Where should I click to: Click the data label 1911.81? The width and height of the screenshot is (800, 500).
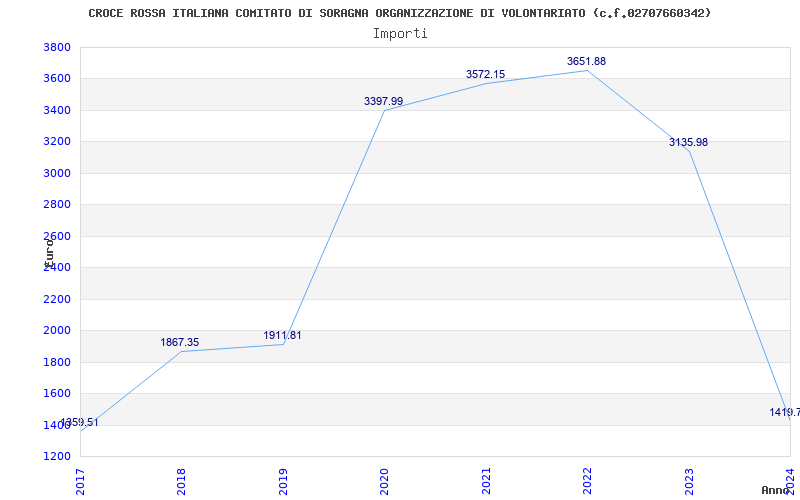[x=282, y=336]
